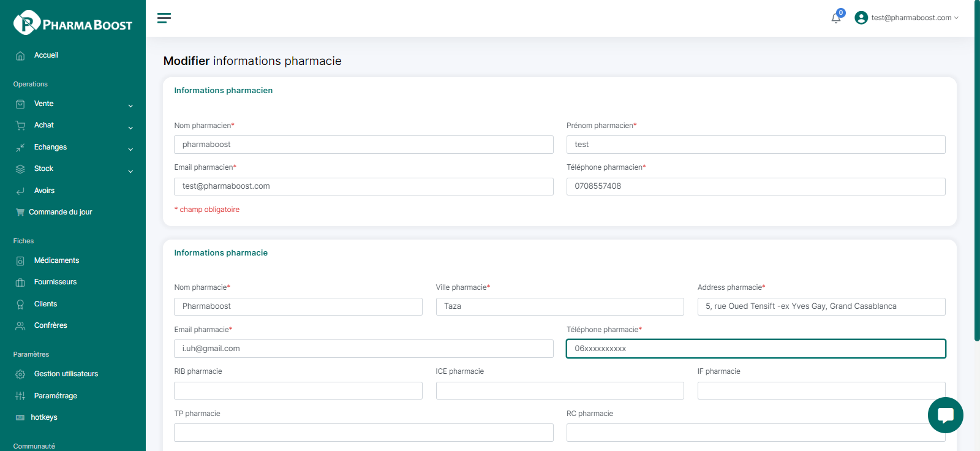Open Commande du jour
The image size is (980, 451).
(61, 212)
